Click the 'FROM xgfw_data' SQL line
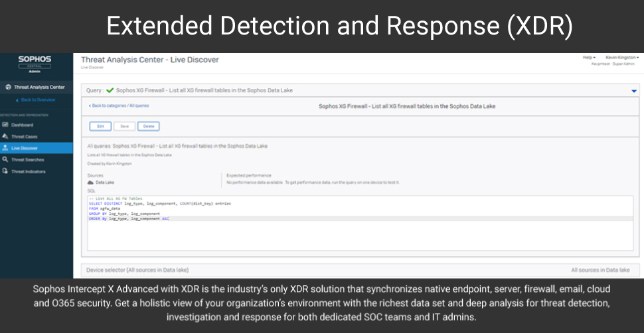The width and height of the screenshot is (644, 333). [104, 208]
